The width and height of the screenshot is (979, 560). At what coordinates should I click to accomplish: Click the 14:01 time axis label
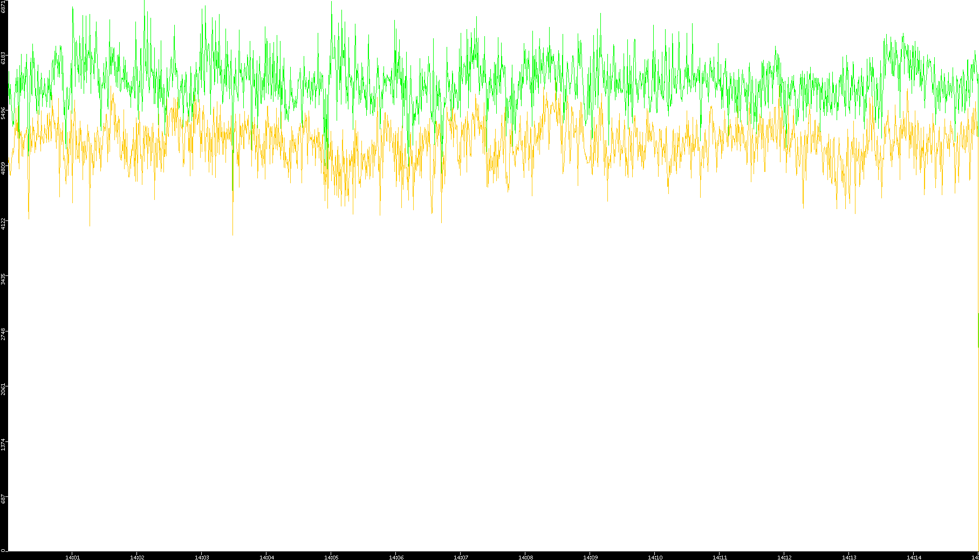[72, 557]
